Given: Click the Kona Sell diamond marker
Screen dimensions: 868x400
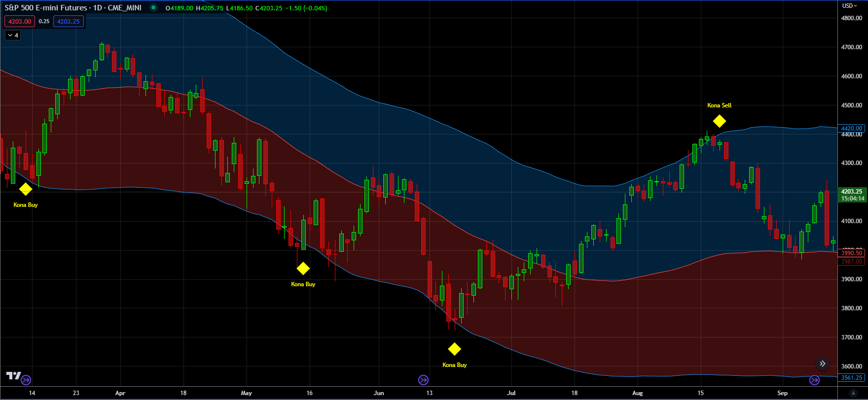Looking at the screenshot, I should tap(719, 121).
